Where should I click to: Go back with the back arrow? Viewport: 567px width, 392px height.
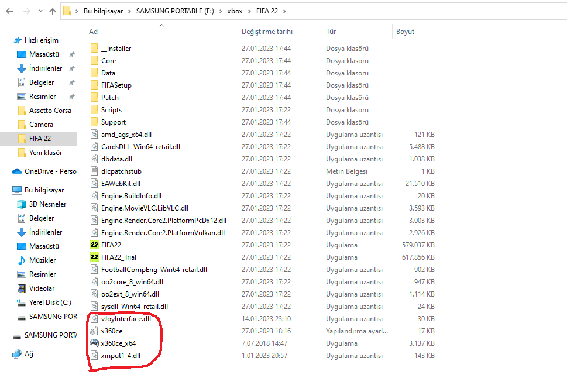coord(10,11)
